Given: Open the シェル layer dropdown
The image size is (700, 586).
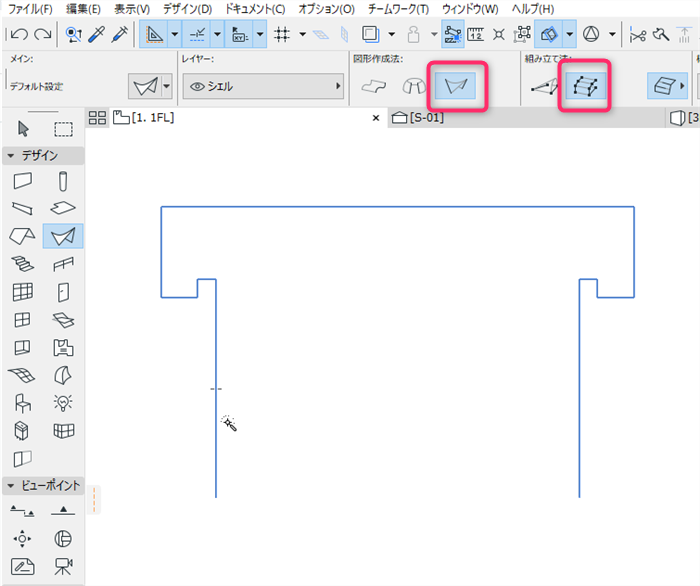Looking at the screenshot, I should tap(263, 86).
